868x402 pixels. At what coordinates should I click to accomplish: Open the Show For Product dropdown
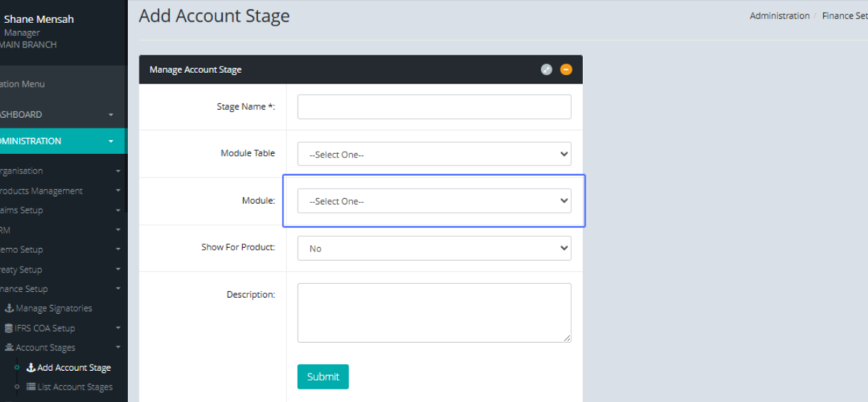(x=434, y=248)
